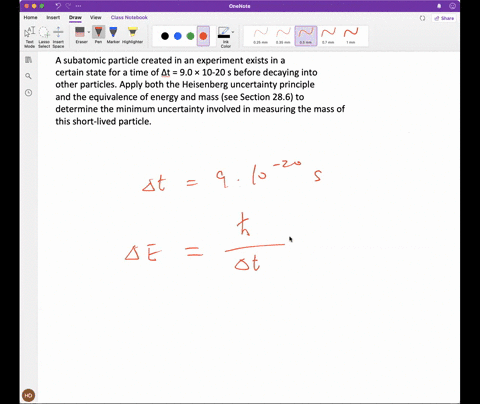Viewport: 480px width, 404px height.
Task: Choose the black ink color
Action: point(165,36)
